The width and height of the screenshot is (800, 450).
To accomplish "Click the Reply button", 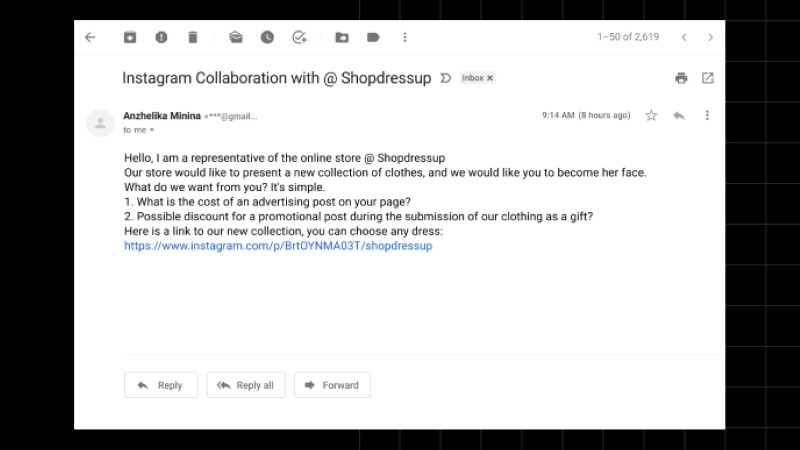I will 161,385.
